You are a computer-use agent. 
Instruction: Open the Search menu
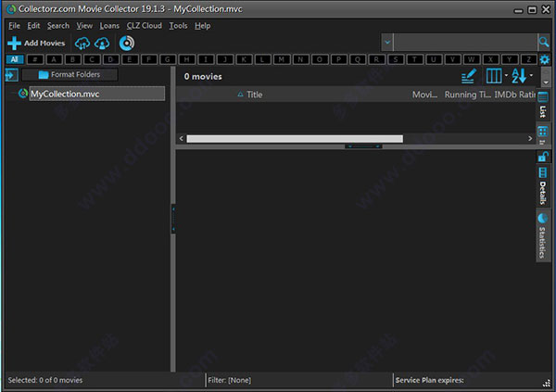[58, 26]
